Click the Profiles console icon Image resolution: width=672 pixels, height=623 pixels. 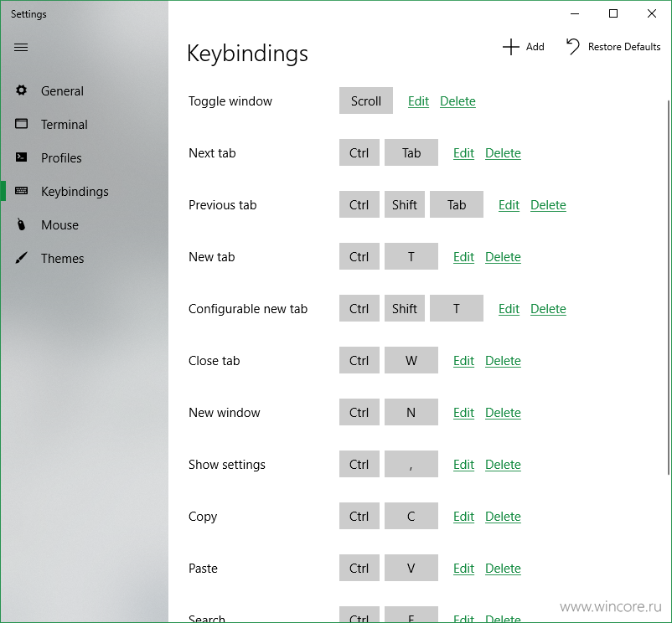21,157
